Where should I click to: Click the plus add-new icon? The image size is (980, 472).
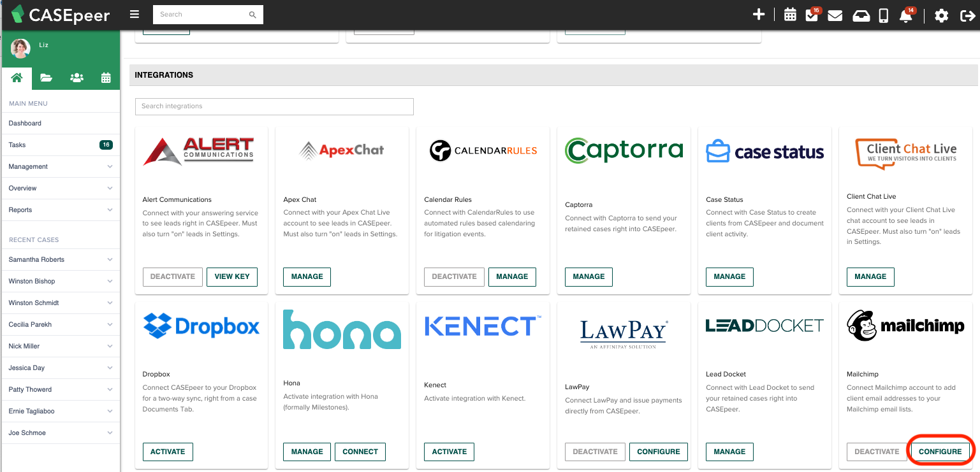[x=759, y=15]
